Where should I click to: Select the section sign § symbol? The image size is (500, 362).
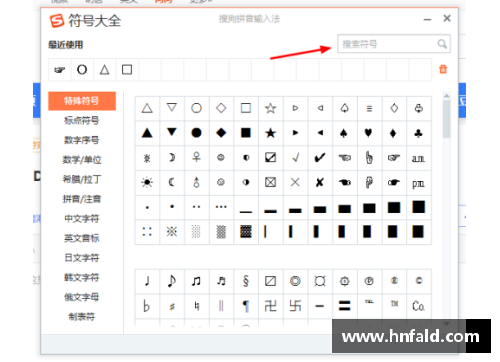246,281
